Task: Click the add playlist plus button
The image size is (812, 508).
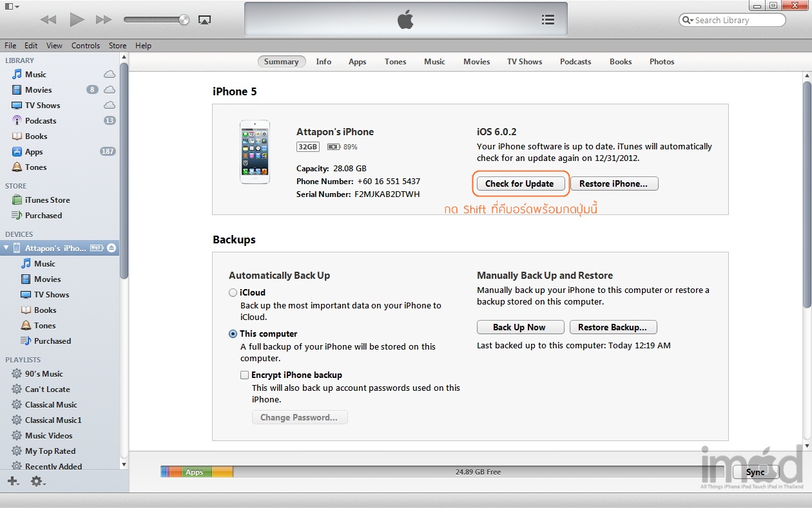Action: tap(13, 481)
